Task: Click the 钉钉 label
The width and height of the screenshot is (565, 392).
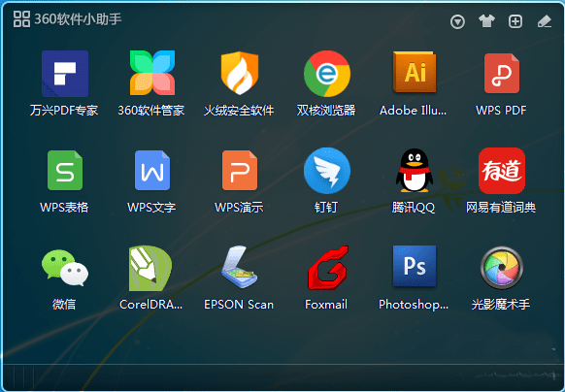Action: [x=326, y=208]
